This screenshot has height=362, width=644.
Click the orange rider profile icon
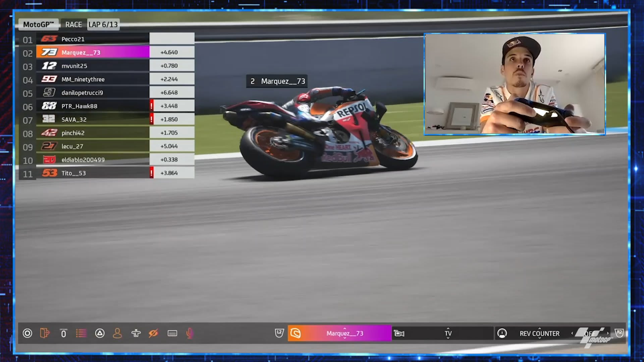tap(117, 333)
